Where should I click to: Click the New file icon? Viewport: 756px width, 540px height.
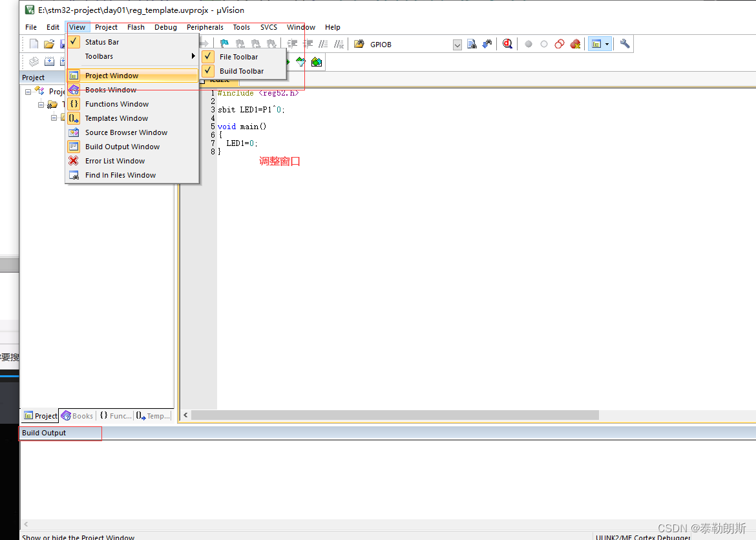(x=34, y=45)
